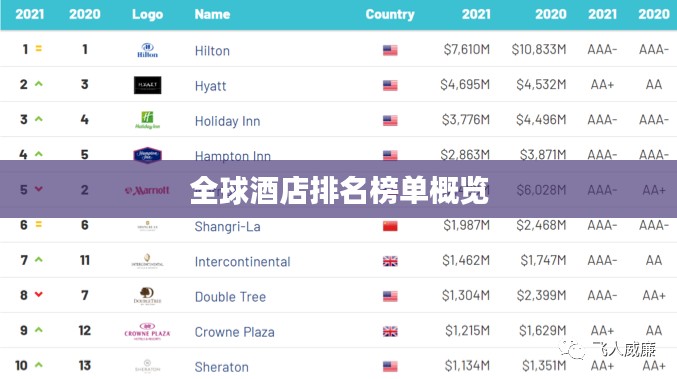Open the Intercontinental name link
This screenshot has width=677, height=379.
pos(242,262)
